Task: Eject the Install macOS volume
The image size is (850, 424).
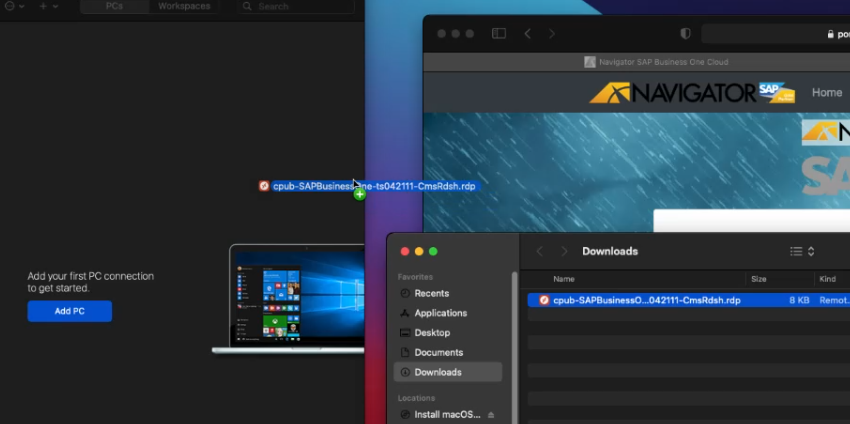Action: point(491,415)
